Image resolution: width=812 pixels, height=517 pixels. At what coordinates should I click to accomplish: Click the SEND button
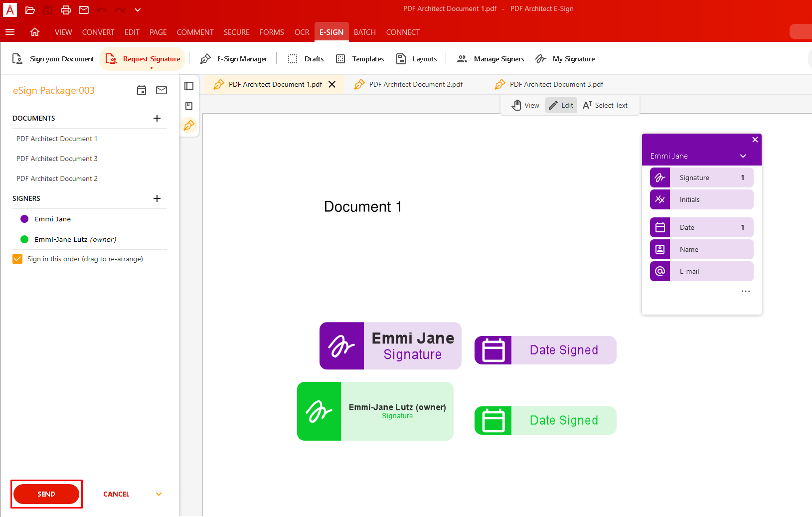pos(46,494)
